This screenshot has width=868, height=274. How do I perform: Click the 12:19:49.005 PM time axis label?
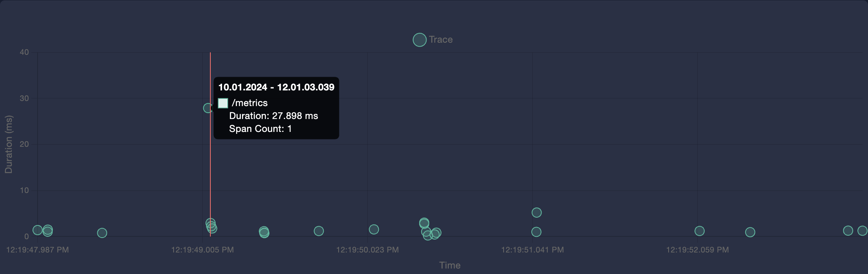pyautogui.click(x=202, y=250)
